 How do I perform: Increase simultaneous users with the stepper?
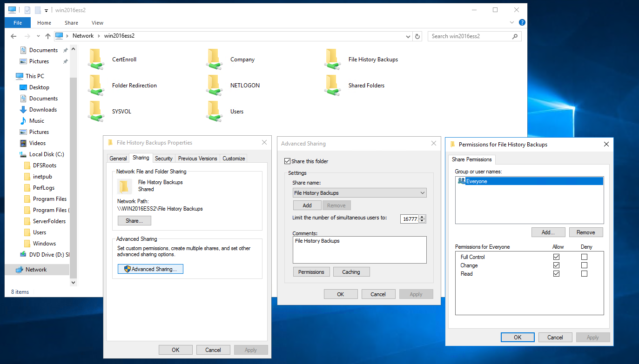[x=421, y=217]
